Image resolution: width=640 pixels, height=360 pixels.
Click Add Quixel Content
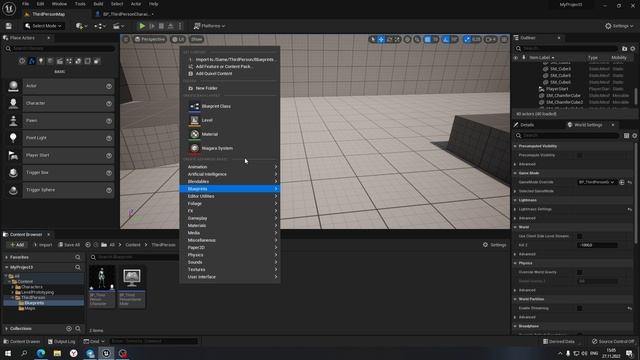pos(229,73)
